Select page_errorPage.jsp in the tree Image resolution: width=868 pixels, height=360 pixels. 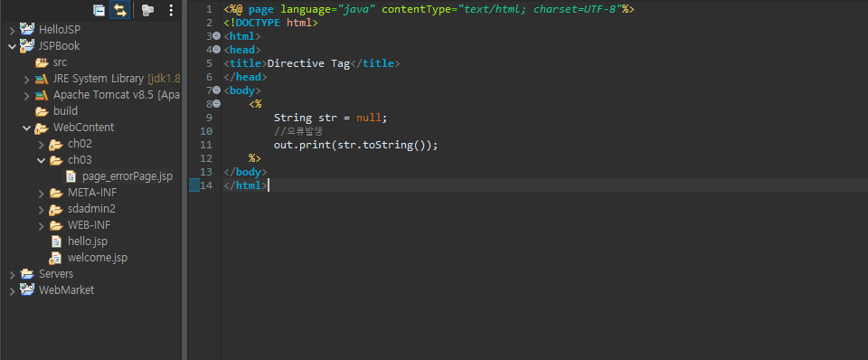click(x=127, y=176)
